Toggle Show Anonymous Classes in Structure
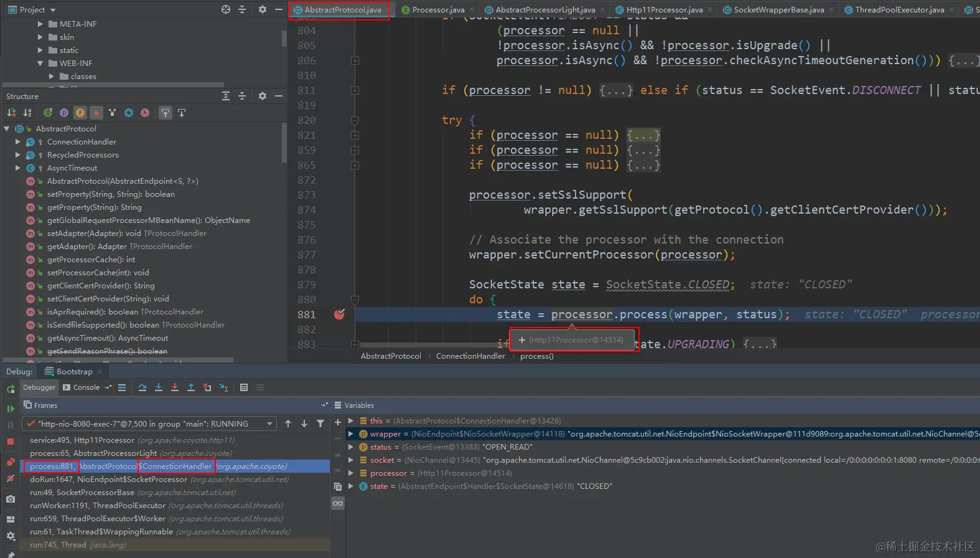 pos(129,113)
